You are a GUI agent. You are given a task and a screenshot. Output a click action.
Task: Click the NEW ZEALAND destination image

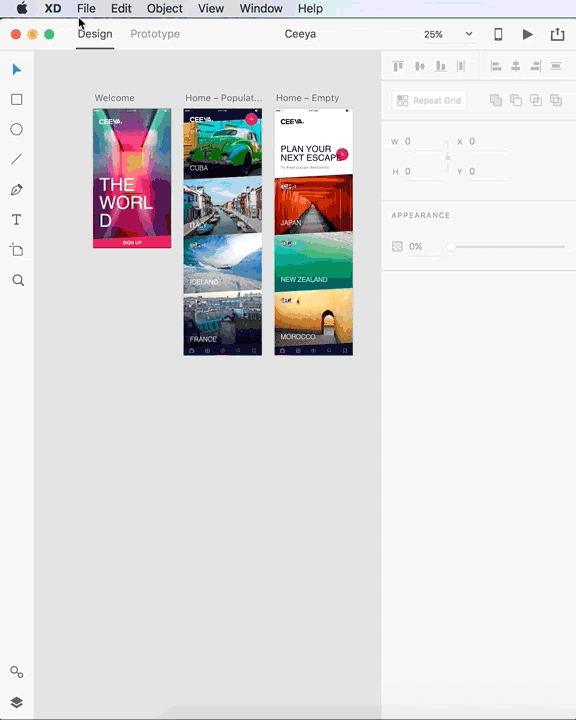click(314, 262)
